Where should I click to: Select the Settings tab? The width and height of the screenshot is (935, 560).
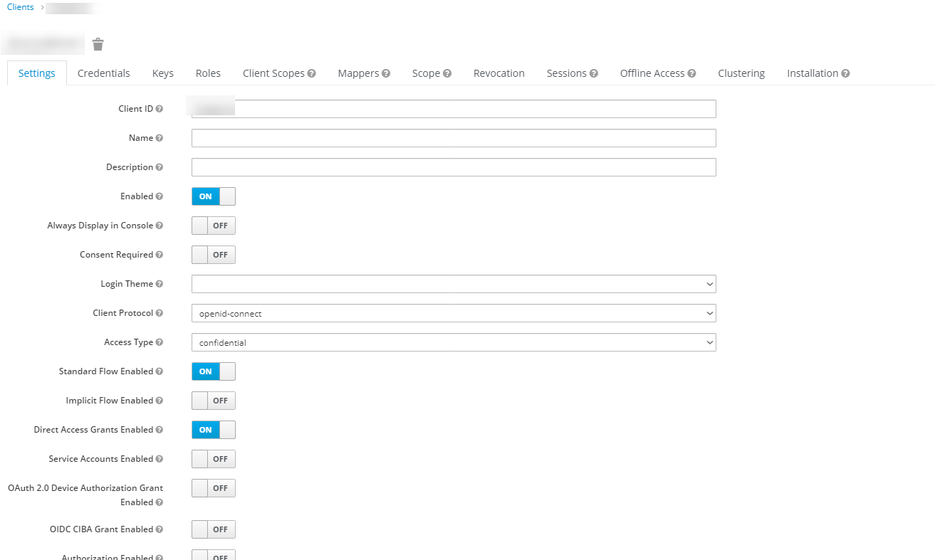tap(37, 73)
